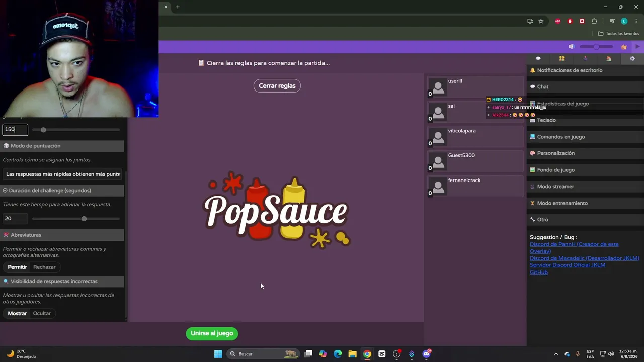This screenshot has width=644, height=362.
Task: Open the Chrome profile avatar L
Action: click(x=624, y=21)
